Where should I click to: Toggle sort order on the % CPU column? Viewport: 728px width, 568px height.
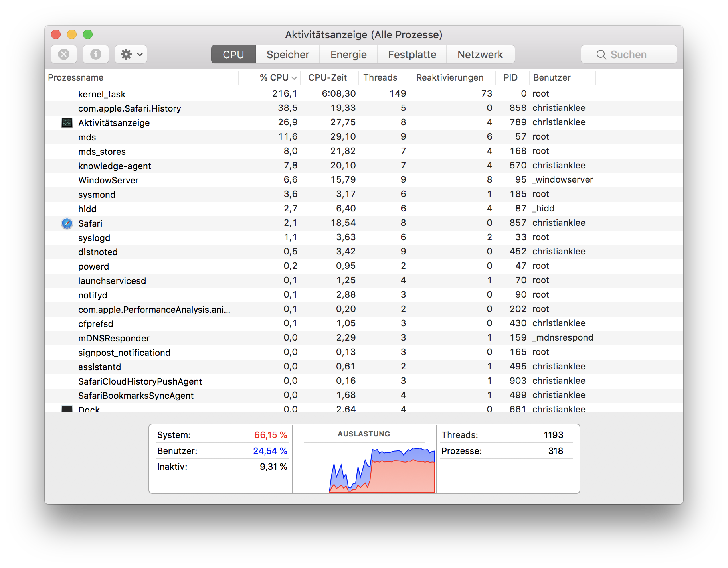click(269, 77)
